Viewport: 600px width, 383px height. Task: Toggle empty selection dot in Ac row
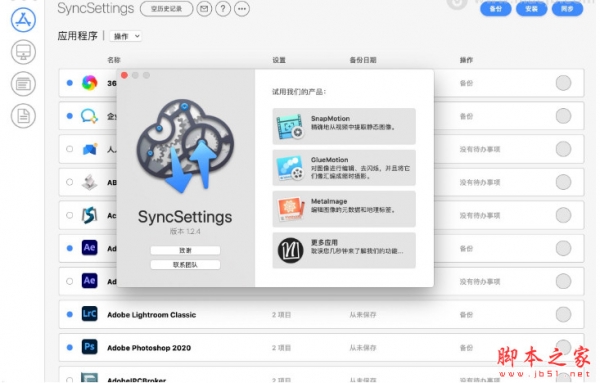pyautogui.click(x=70, y=215)
